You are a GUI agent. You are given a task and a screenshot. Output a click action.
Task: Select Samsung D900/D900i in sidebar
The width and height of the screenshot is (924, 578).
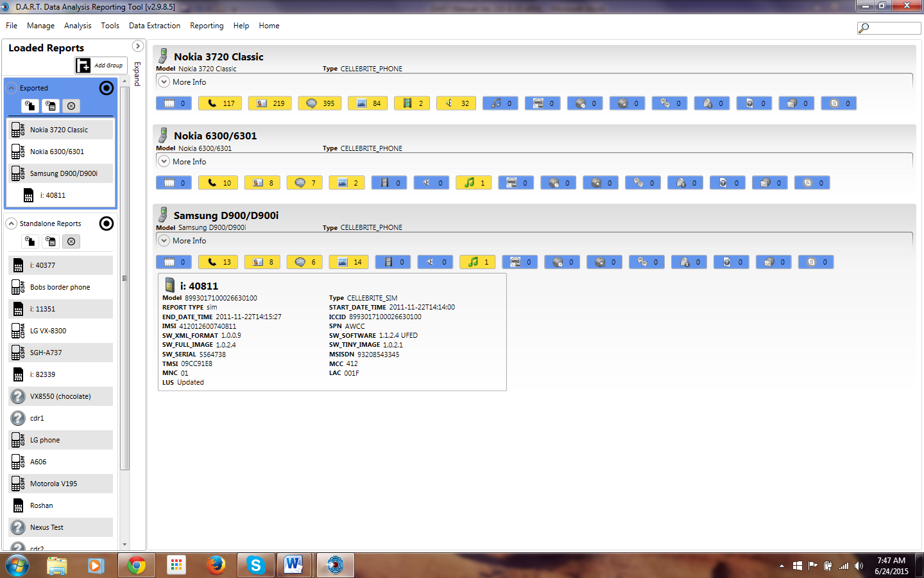coord(61,173)
